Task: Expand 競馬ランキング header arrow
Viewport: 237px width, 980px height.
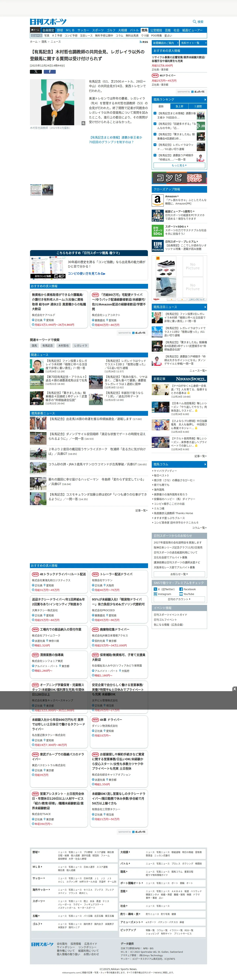Action: pyautogui.click(x=205, y=99)
